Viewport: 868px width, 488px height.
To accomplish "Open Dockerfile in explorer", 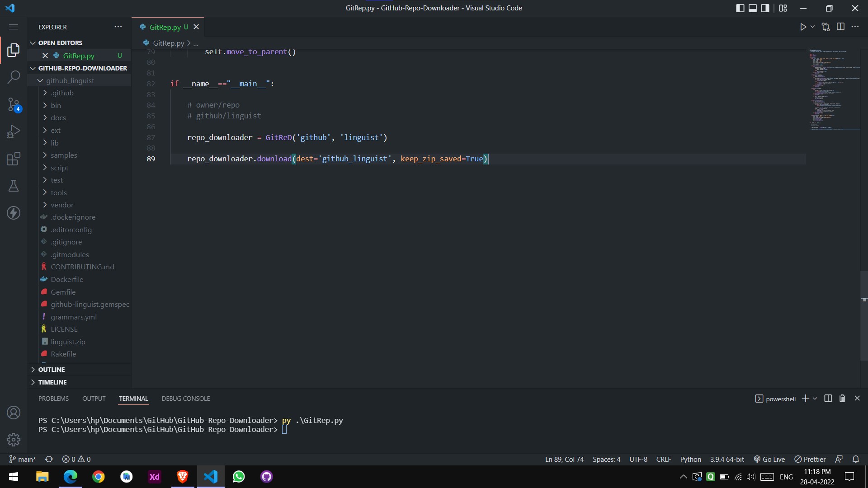I will tap(79, 279).
